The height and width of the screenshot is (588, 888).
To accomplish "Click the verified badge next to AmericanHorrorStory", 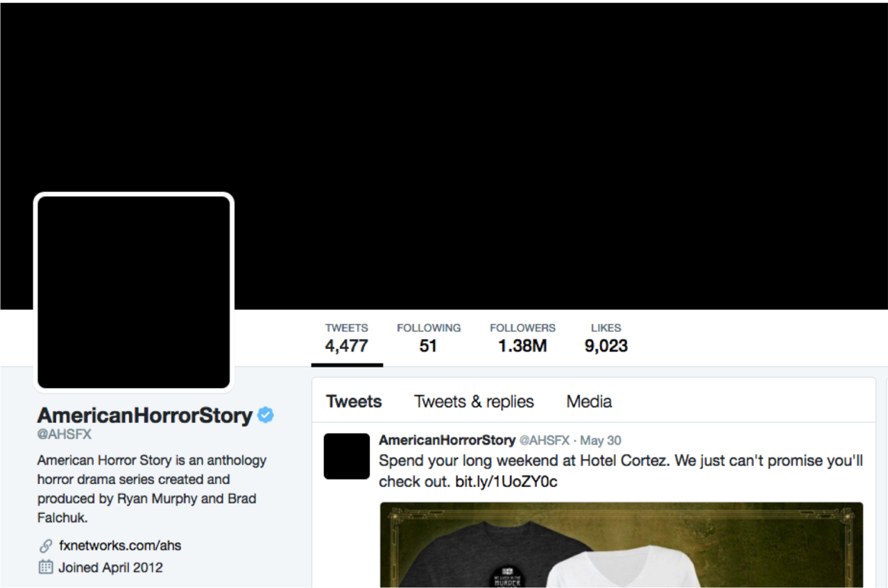I will 266,415.
